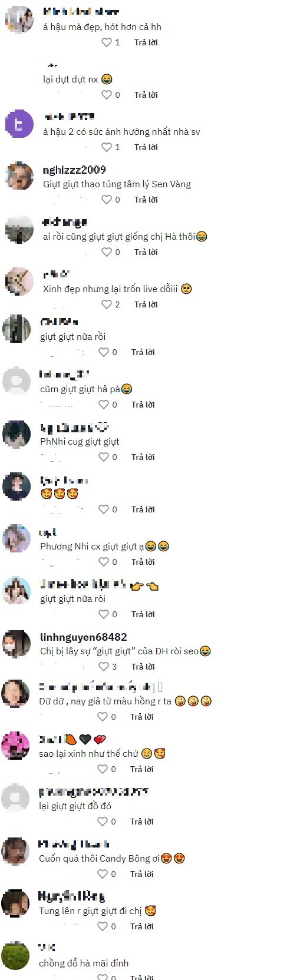This screenshot has width=287, height=980.
Task: Click avatar beside "chồng đỗ hà mãi đỉnh"
Action: [16, 955]
